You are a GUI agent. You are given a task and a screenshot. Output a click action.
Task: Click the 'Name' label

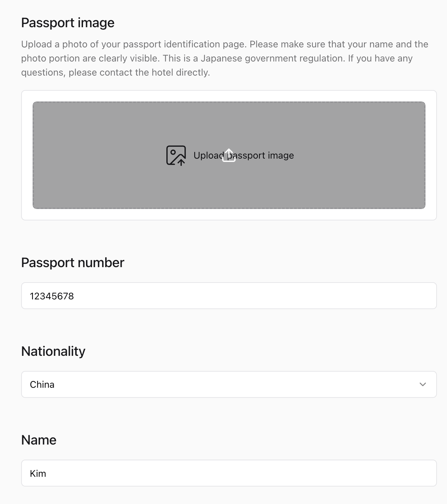39,440
